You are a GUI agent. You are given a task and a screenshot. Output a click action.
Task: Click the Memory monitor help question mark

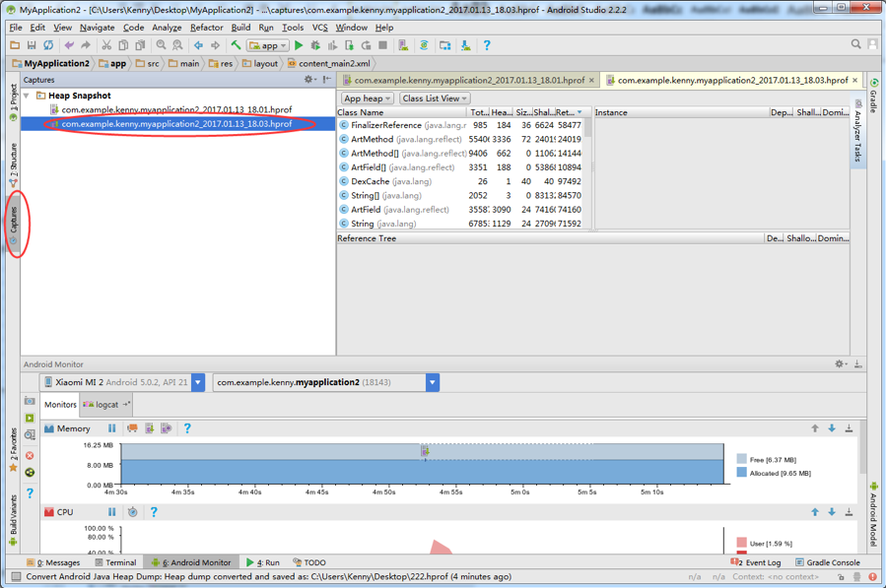(187, 428)
